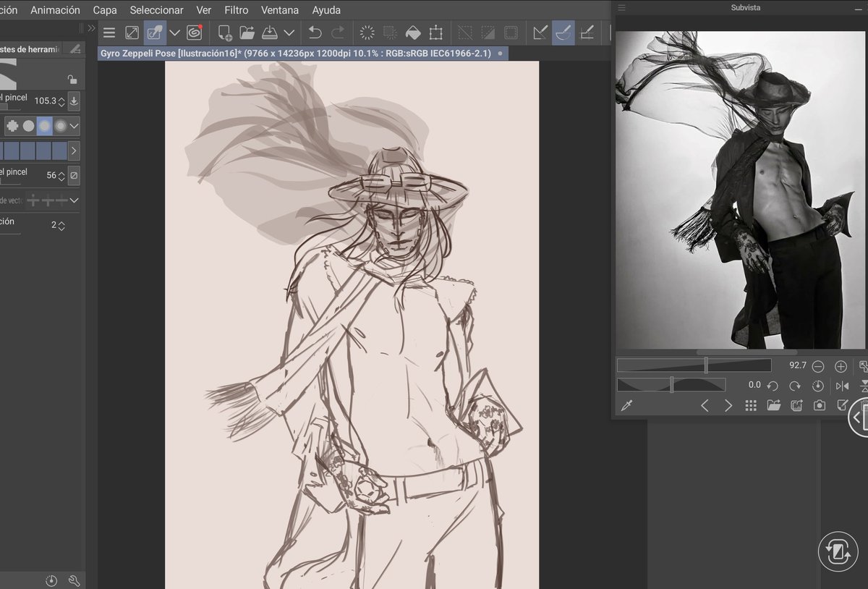Click the highlighted touch gesture toggle icon
The width and height of the screenshot is (868, 589).
click(x=155, y=33)
